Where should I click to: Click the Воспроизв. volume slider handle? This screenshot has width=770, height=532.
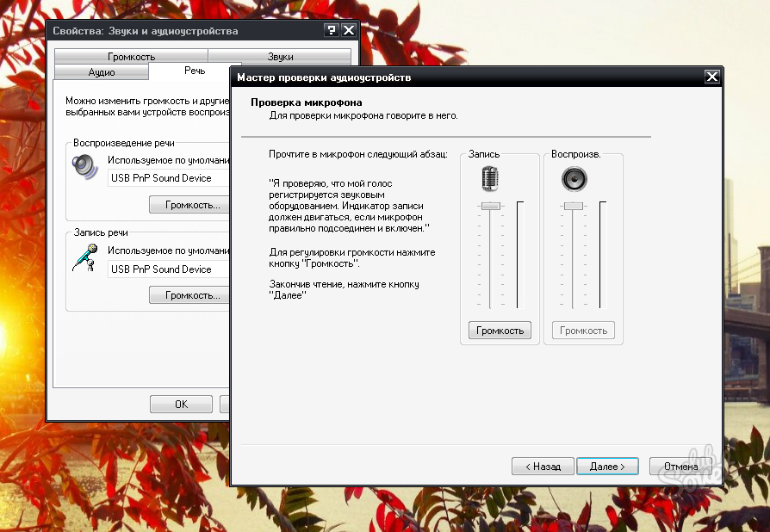(x=573, y=206)
